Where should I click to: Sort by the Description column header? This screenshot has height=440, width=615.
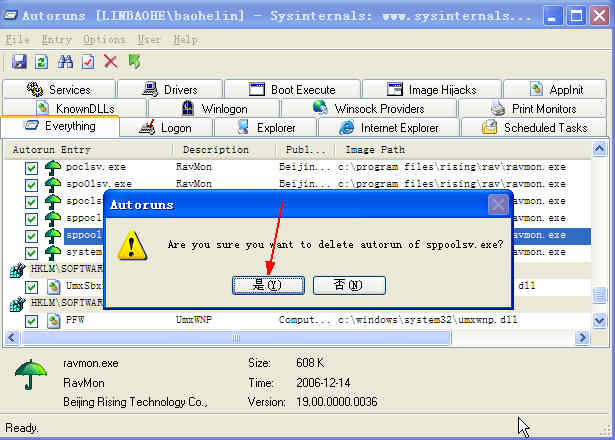pos(224,150)
